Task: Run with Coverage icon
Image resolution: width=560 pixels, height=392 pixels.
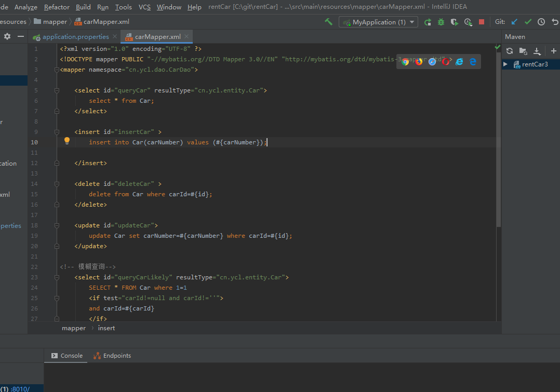Action: (454, 22)
